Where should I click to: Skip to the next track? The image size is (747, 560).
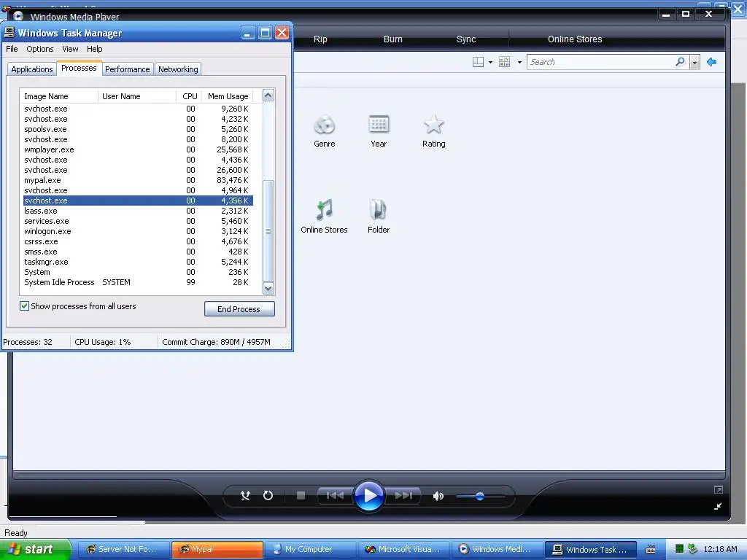pos(403,496)
